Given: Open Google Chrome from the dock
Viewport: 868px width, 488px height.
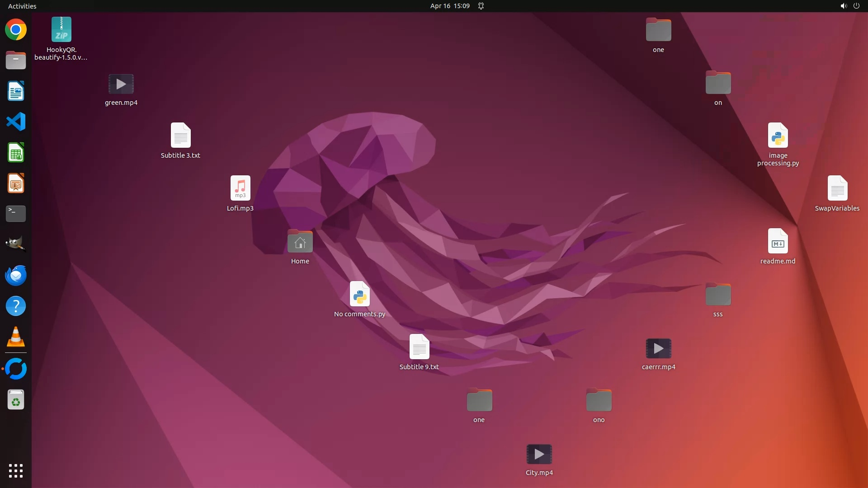Looking at the screenshot, I should point(16,30).
